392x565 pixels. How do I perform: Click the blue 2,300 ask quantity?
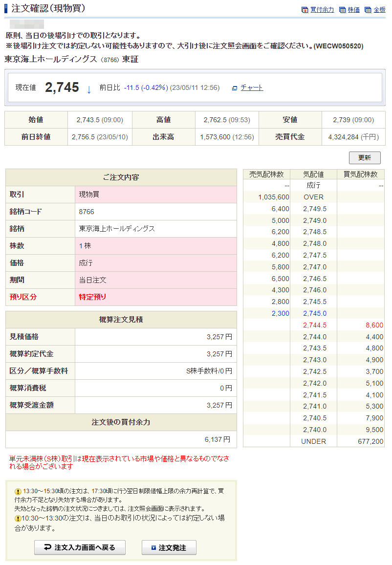pos(280,313)
